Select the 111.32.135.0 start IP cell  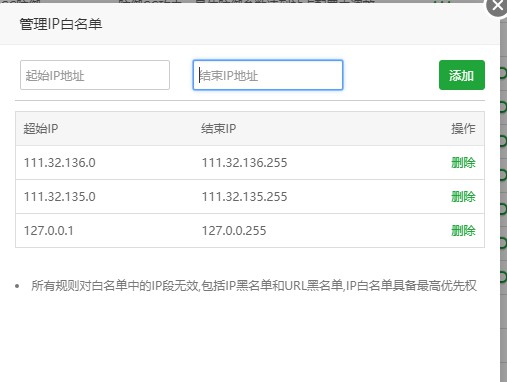click(60, 197)
